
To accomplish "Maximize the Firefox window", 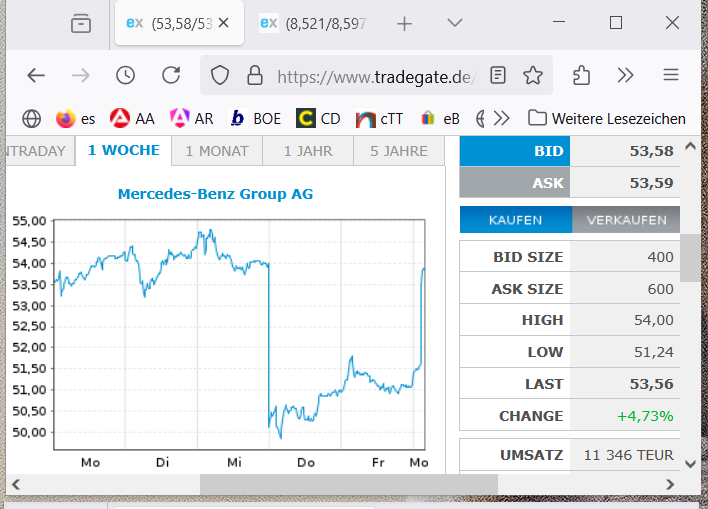I will 616,22.
